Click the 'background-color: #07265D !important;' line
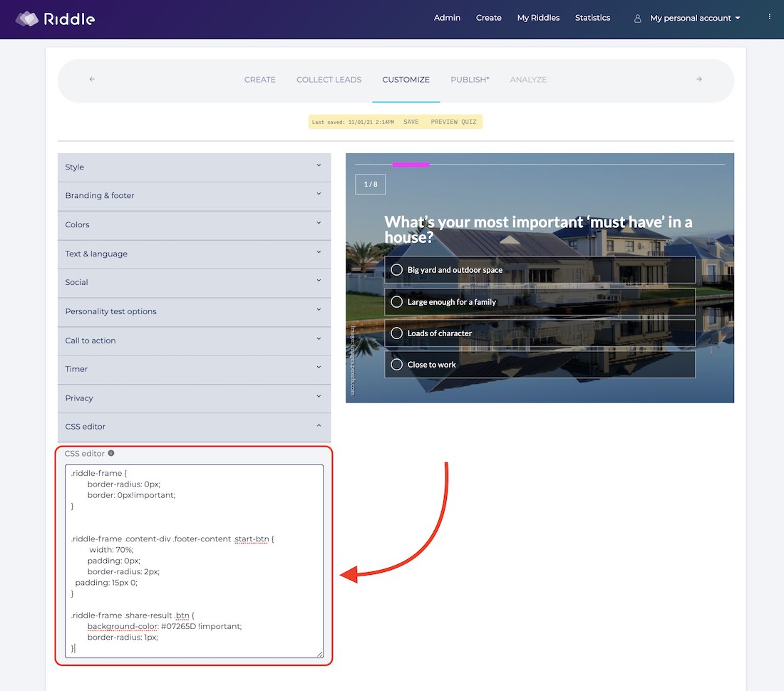Image resolution: width=784 pixels, height=691 pixels. tap(165, 627)
